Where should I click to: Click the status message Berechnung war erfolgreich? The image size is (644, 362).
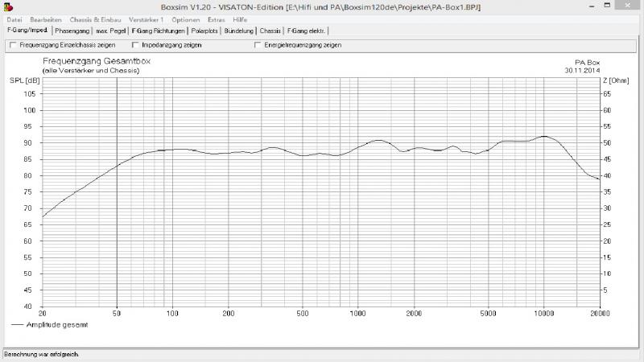pyautogui.click(x=42, y=354)
